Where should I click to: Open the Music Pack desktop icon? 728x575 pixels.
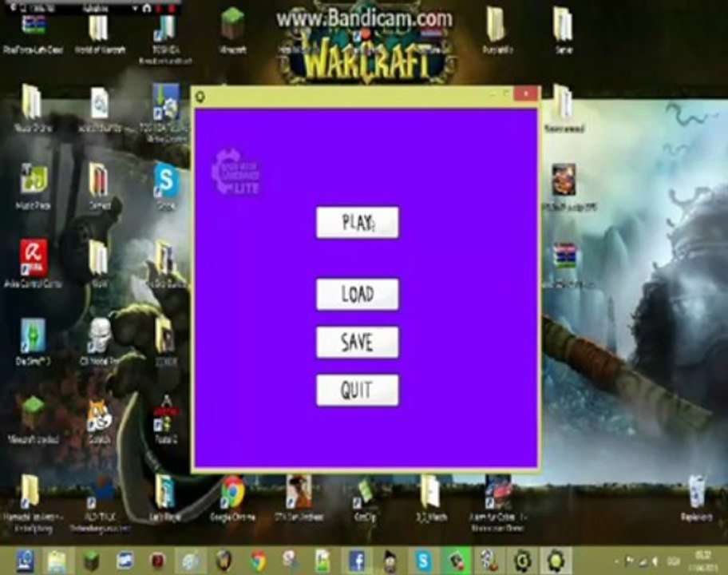(x=33, y=186)
